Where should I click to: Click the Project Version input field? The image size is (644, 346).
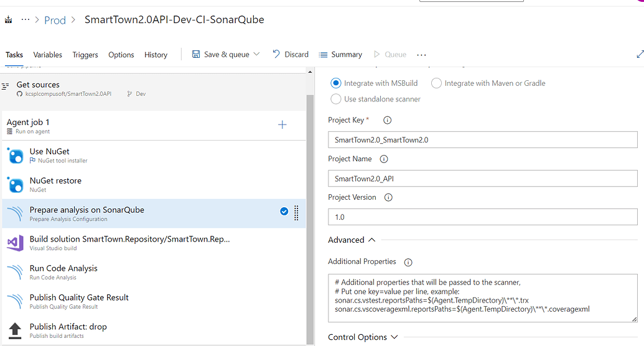point(482,217)
